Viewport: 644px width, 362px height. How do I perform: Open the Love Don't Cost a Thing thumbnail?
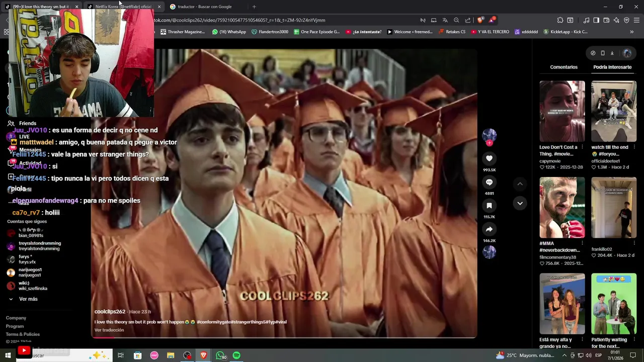click(562, 111)
